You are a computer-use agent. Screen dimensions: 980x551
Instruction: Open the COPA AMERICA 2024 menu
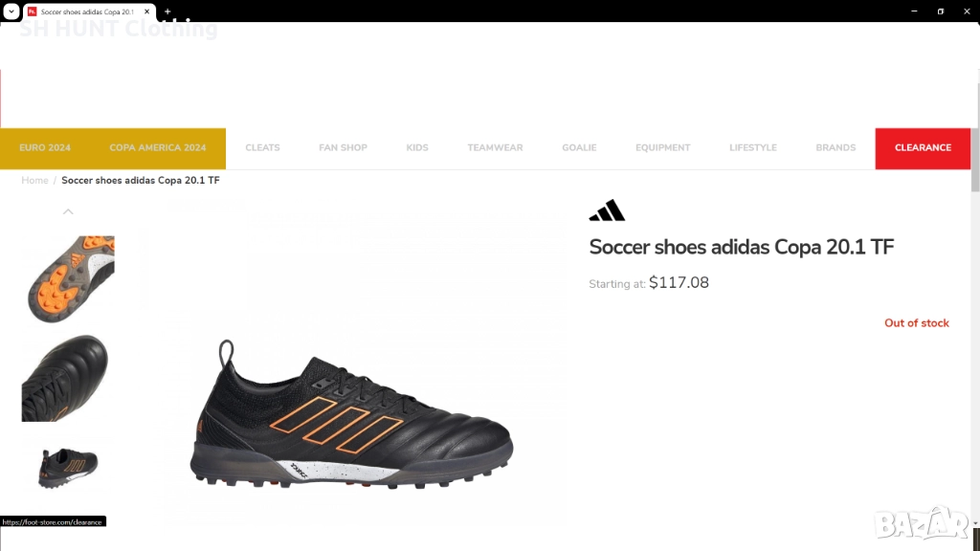click(158, 148)
